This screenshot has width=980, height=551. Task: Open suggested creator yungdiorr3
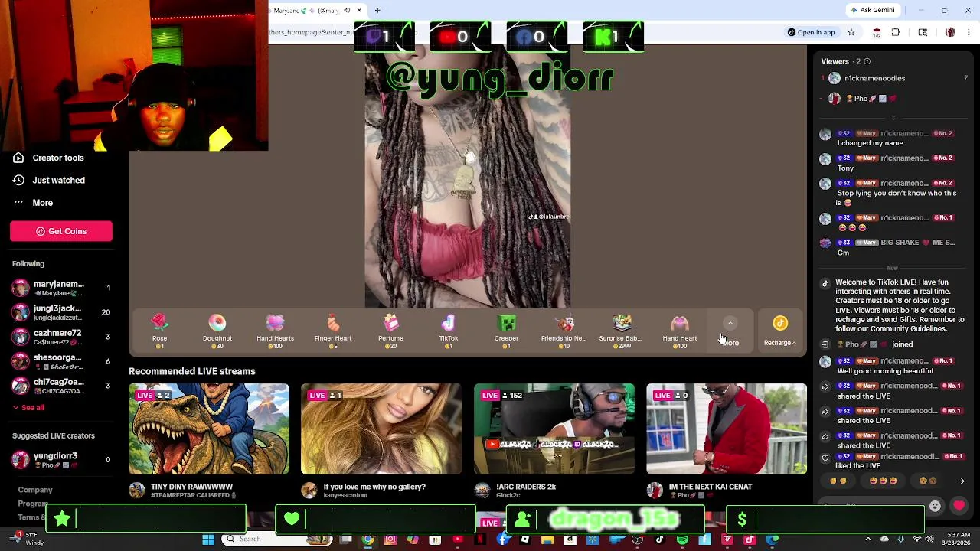[61, 459]
